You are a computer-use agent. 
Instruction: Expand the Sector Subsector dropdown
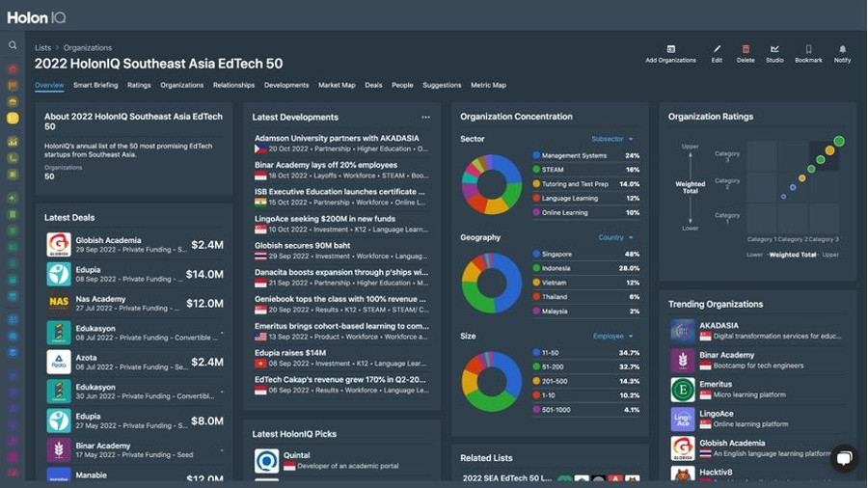click(x=612, y=139)
